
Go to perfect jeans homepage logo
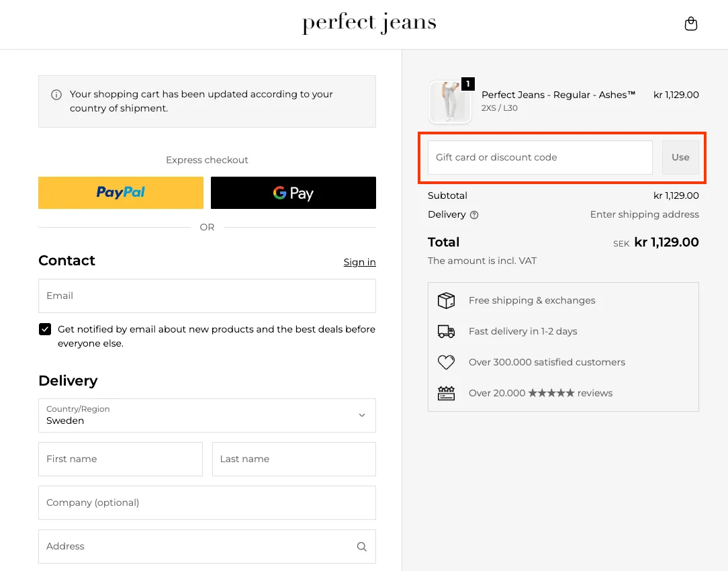tap(369, 24)
